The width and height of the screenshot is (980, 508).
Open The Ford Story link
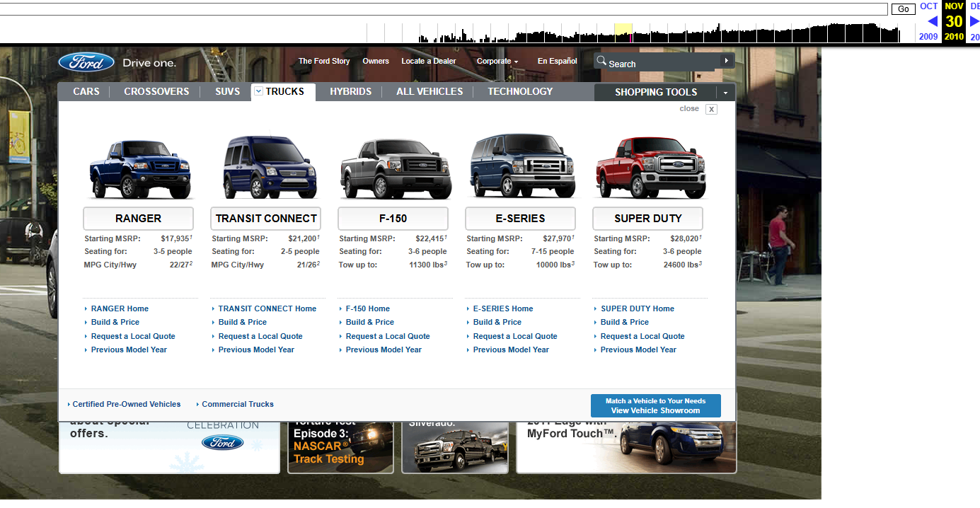[324, 62]
